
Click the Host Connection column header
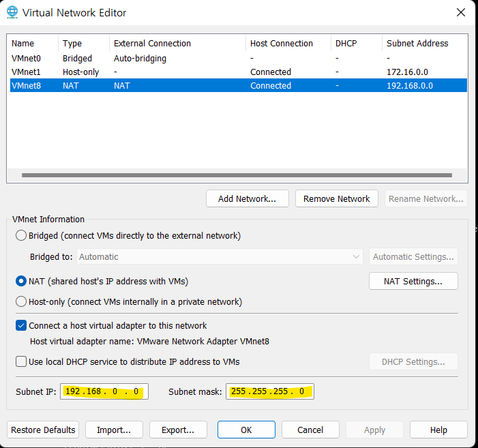coord(288,43)
